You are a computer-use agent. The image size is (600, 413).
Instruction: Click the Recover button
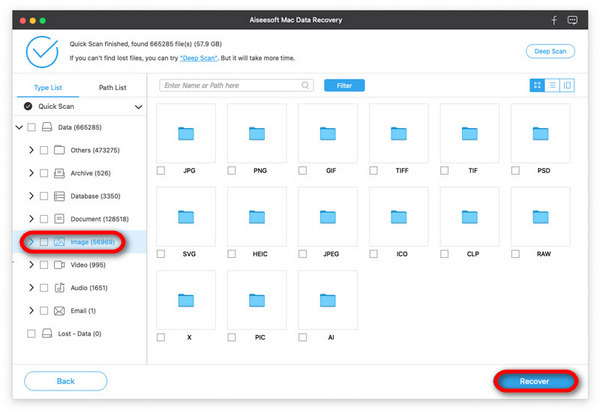536,381
